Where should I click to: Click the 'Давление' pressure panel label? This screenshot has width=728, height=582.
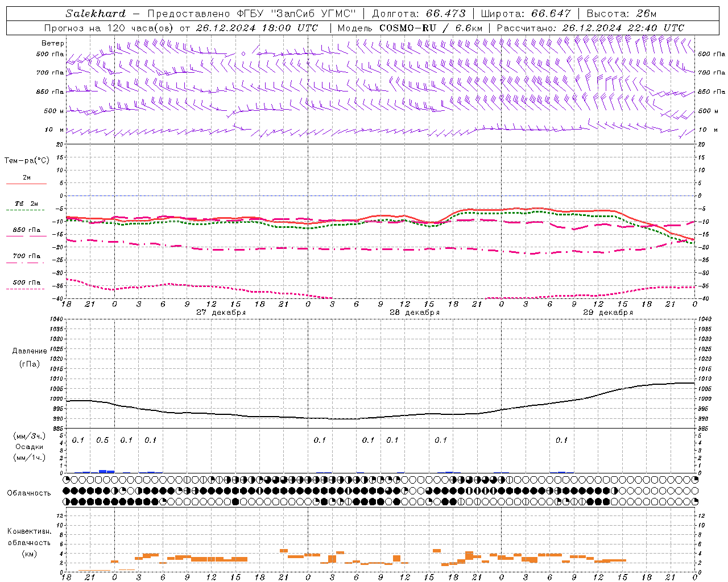30,351
